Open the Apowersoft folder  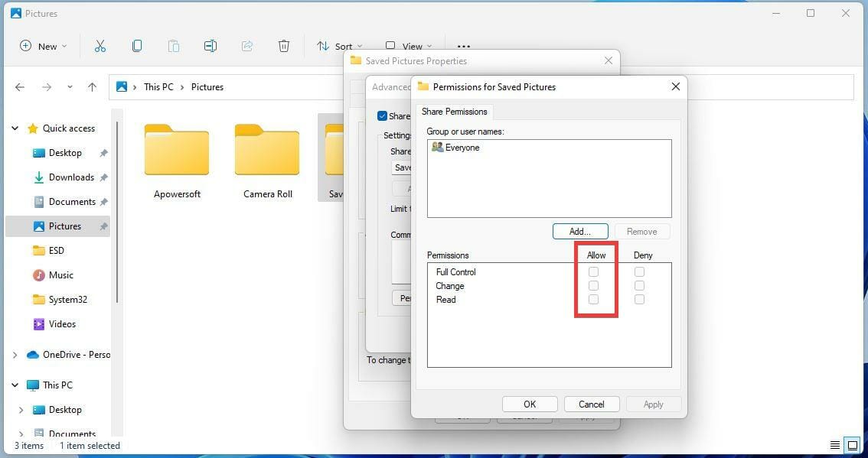click(177, 161)
